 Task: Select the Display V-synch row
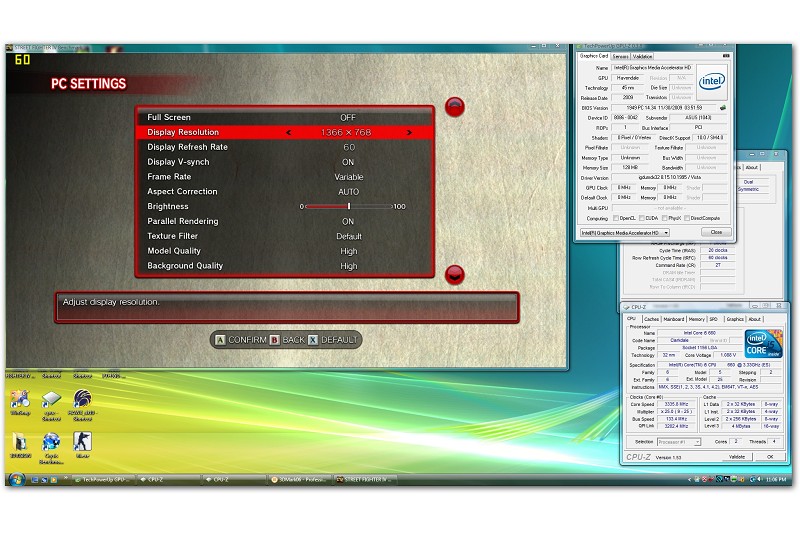point(285,162)
